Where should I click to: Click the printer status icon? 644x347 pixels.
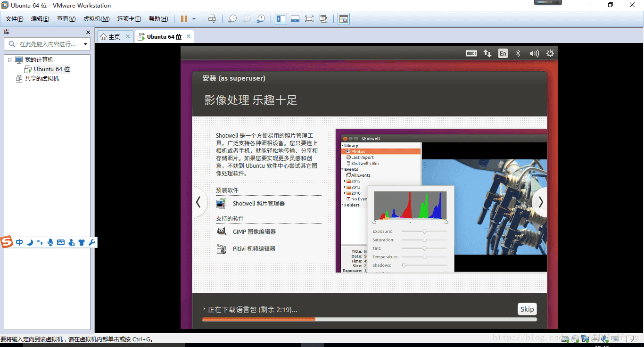[595, 339]
